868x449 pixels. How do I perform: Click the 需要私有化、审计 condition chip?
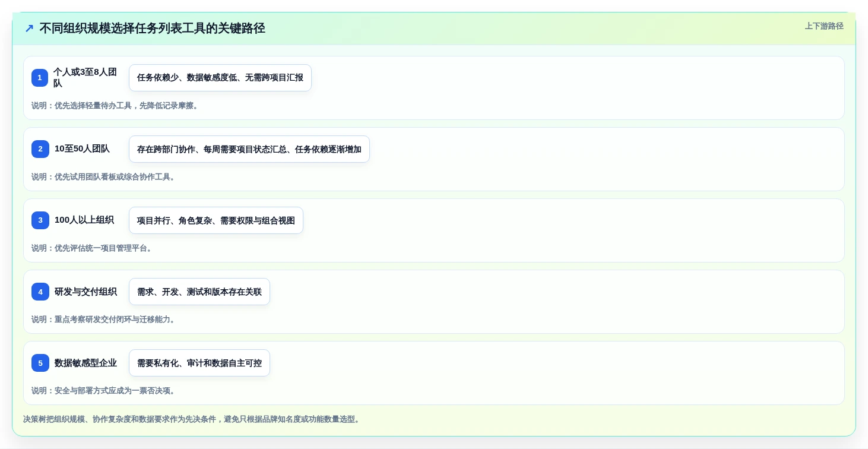click(x=199, y=363)
